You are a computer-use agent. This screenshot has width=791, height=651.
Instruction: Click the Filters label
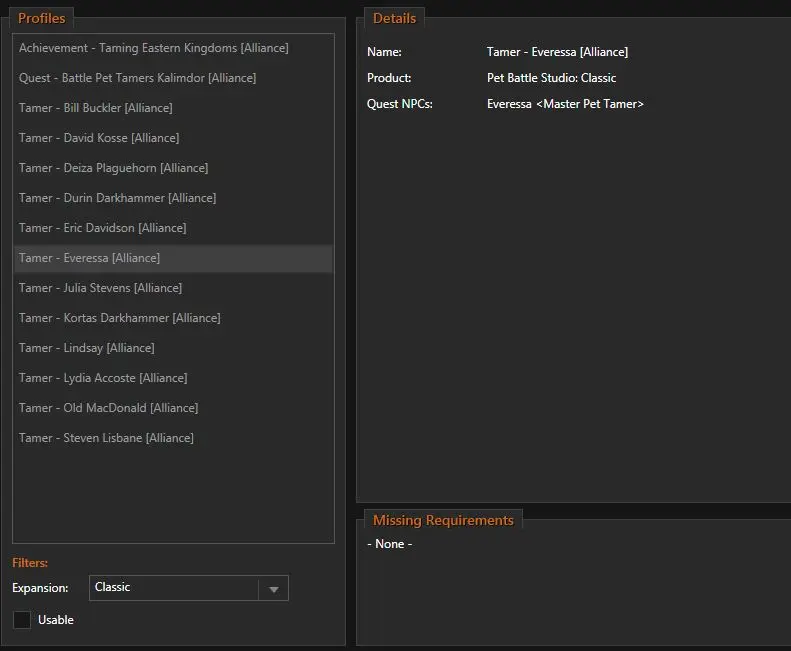pos(30,563)
